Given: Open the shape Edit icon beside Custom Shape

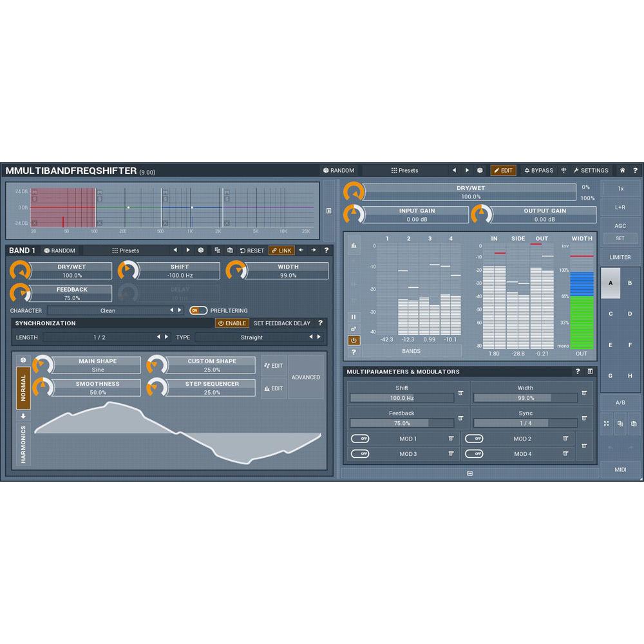Looking at the screenshot, I should point(273,365).
